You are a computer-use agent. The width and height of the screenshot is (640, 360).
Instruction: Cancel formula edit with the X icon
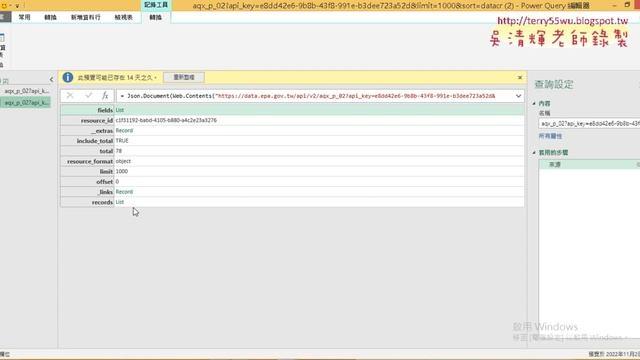(70, 96)
